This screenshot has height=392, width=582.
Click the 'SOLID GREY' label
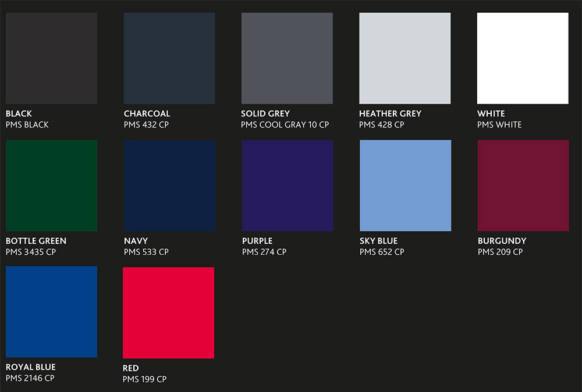pos(265,113)
